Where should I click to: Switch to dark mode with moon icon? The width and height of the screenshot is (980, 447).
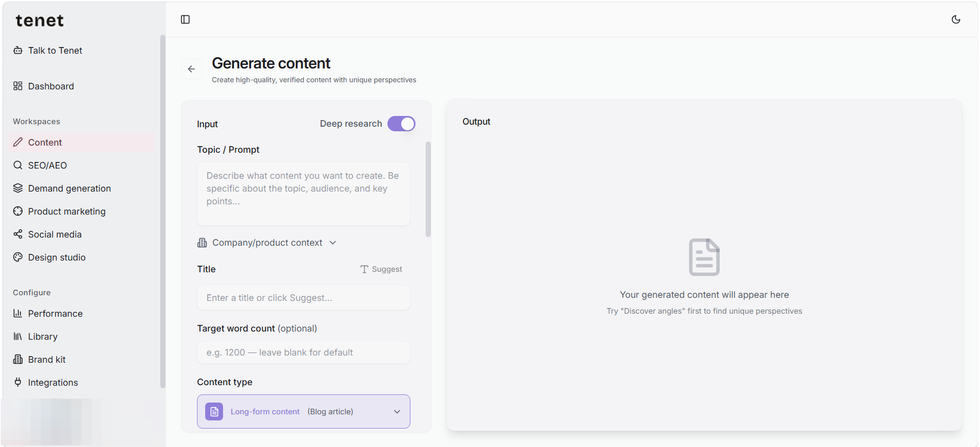[x=956, y=19]
